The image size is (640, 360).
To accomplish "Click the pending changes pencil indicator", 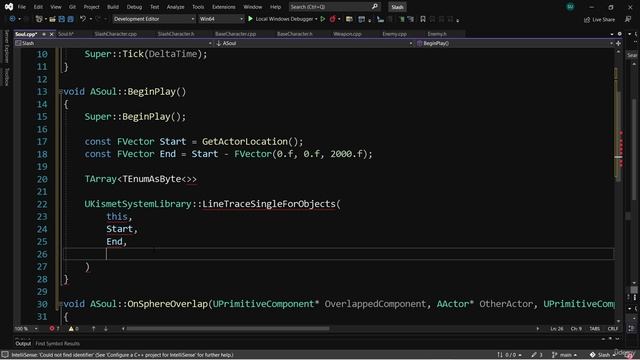I will click(x=537, y=355).
